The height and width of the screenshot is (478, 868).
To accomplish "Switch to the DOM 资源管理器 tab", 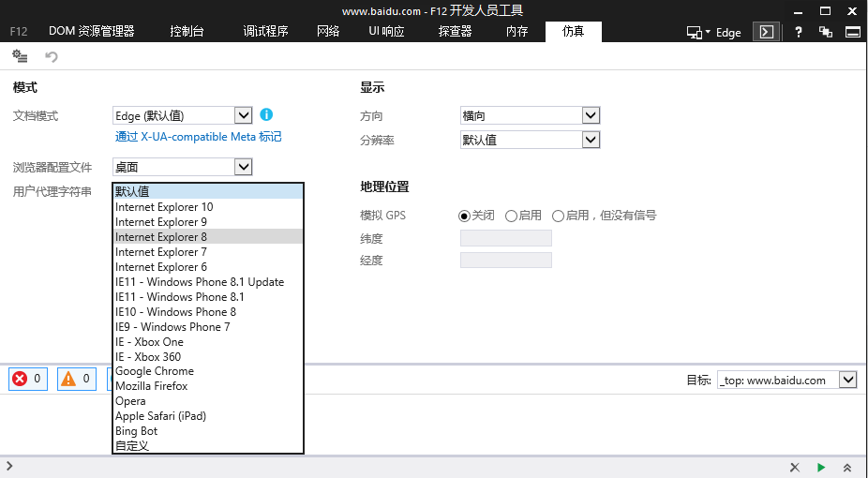I will (91, 32).
